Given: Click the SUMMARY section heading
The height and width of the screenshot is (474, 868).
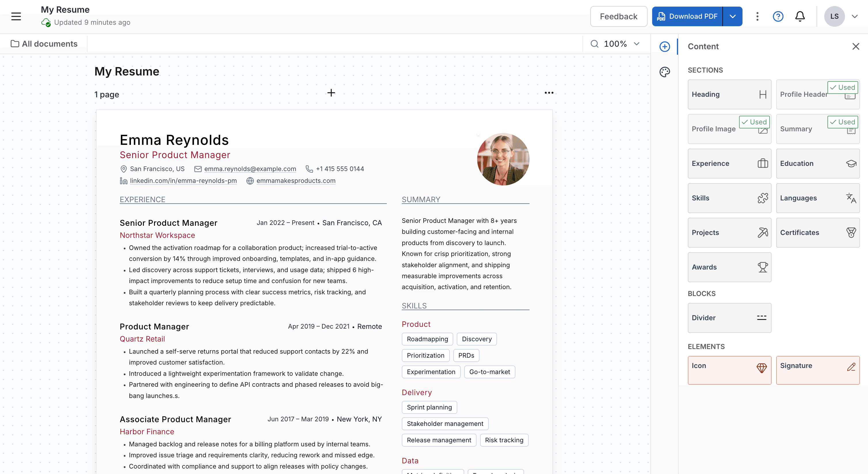Looking at the screenshot, I should coord(421,200).
